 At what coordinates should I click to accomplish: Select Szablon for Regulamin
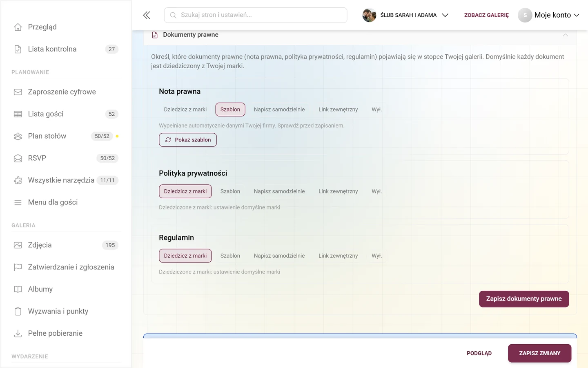(x=230, y=256)
